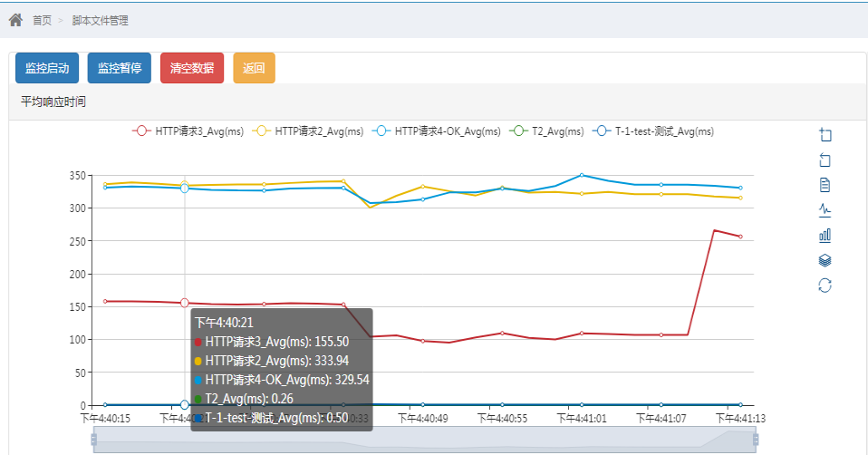The width and height of the screenshot is (868, 455).
Task: Click the home icon in breadcrumb
Action: click(15, 21)
